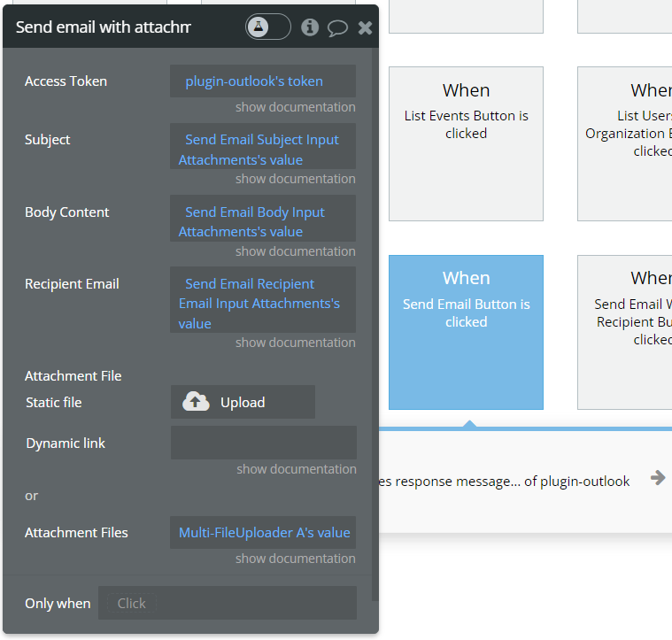Toggle the flask experimental switch
The width and height of the screenshot is (672, 640).
pos(267,27)
